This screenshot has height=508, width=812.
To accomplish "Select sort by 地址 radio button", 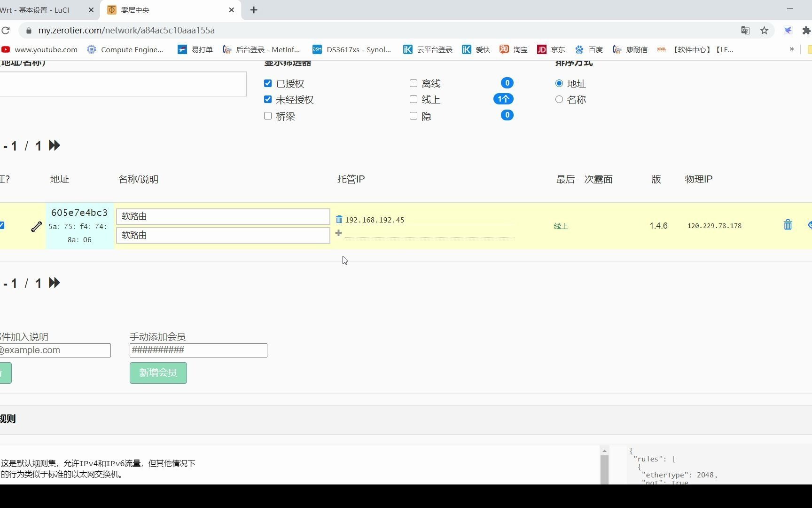I will pos(559,83).
